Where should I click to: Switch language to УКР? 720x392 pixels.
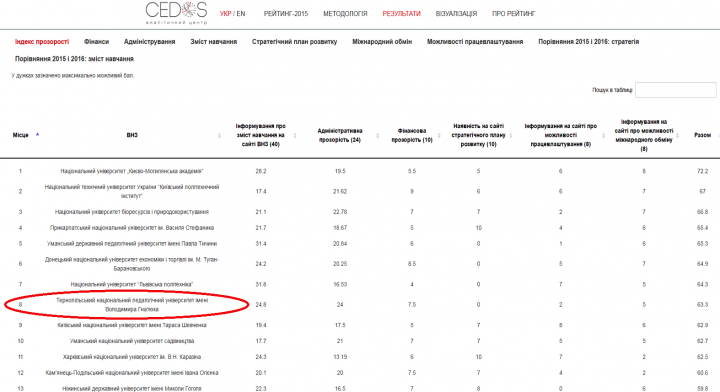click(x=225, y=14)
